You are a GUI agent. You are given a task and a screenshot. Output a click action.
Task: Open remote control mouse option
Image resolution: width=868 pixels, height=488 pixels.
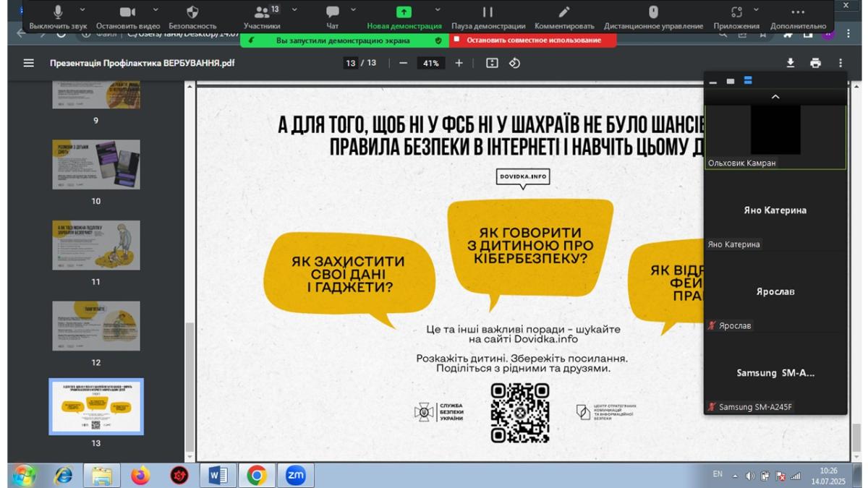[x=652, y=12]
